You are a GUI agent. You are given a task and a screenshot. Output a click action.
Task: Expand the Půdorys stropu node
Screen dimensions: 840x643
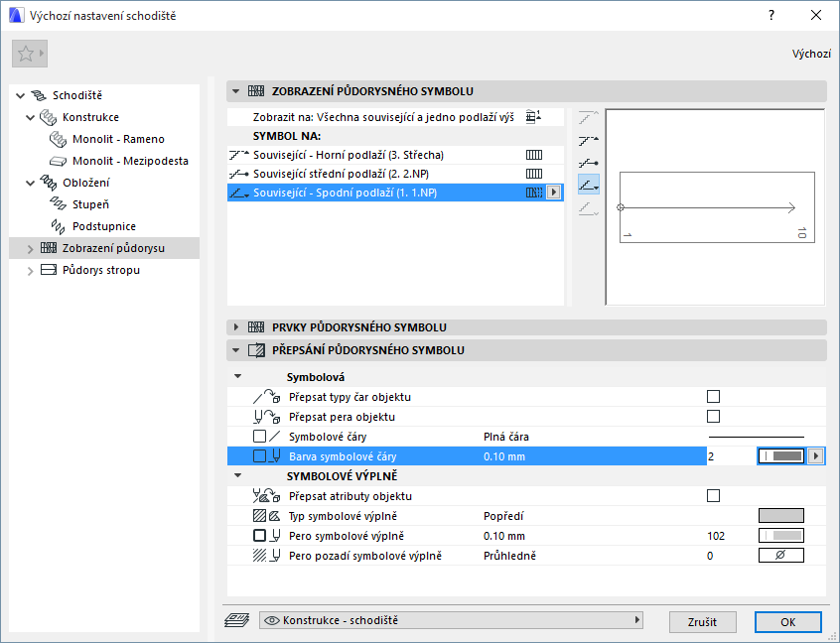pos(30,271)
